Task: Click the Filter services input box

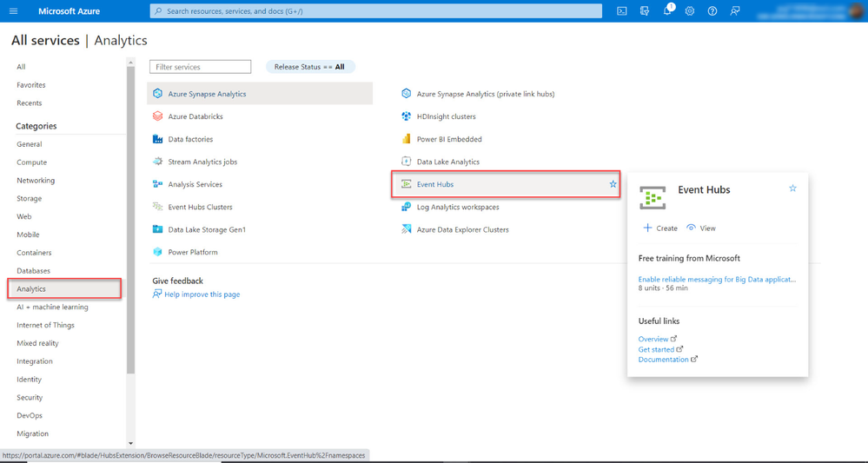Action: tap(201, 67)
